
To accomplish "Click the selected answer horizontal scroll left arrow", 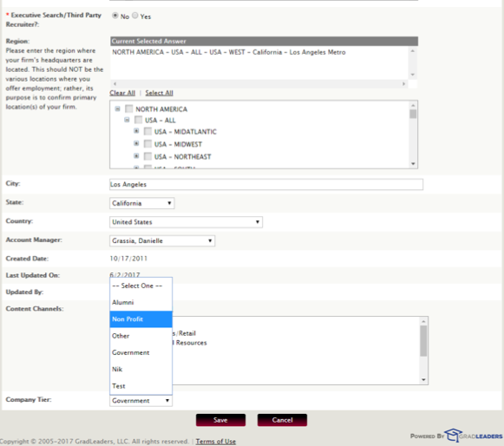I will (x=115, y=84).
